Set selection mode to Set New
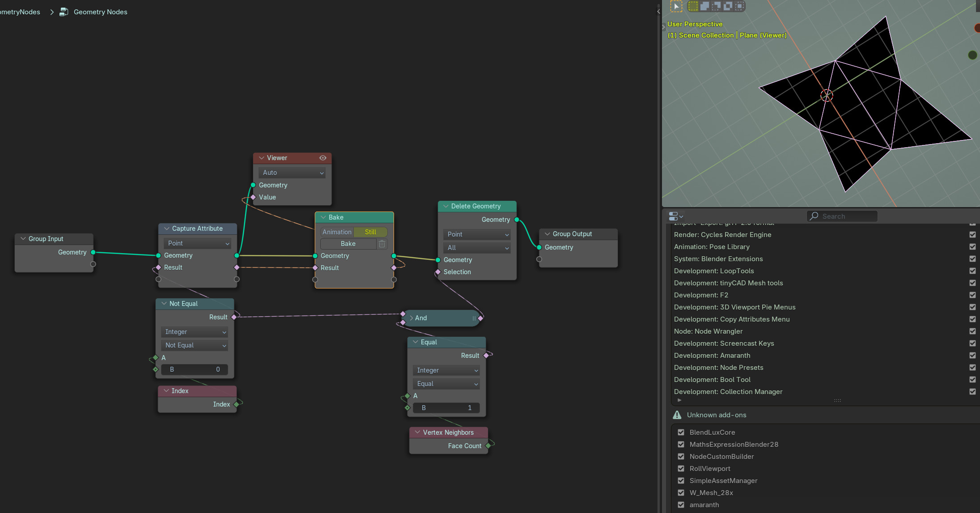Image resolution: width=980 pixels, height=513 pixels. [693, 6]
